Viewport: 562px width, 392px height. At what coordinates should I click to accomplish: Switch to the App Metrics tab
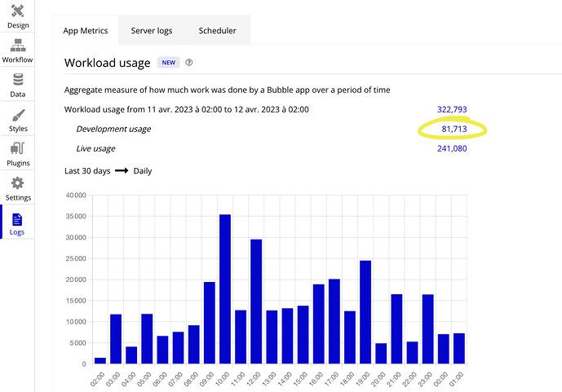[86, 30]
